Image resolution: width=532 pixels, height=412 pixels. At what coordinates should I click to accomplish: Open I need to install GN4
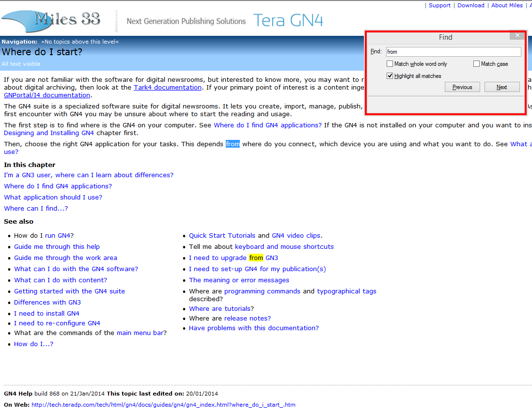click(x=47, y=313)
